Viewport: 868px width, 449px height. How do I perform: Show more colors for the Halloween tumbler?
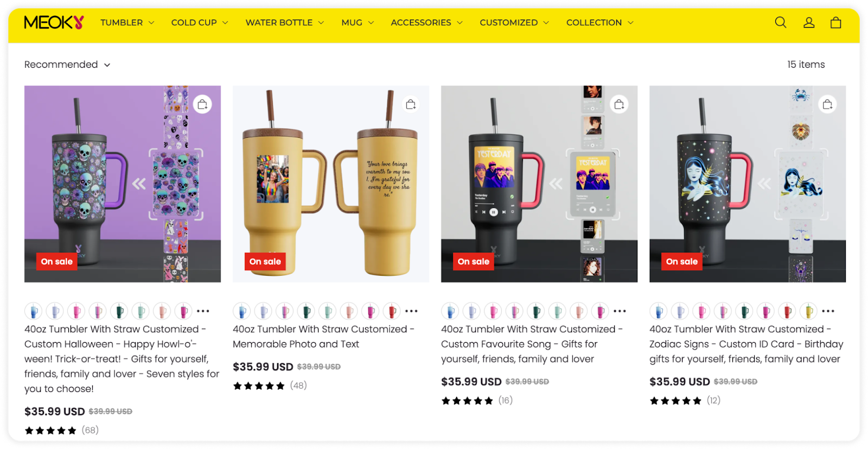point(203,311)
